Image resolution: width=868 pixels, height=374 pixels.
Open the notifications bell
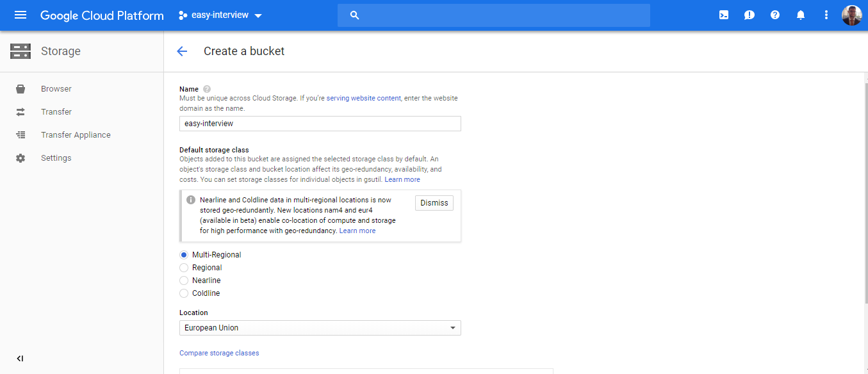[801, 15]
